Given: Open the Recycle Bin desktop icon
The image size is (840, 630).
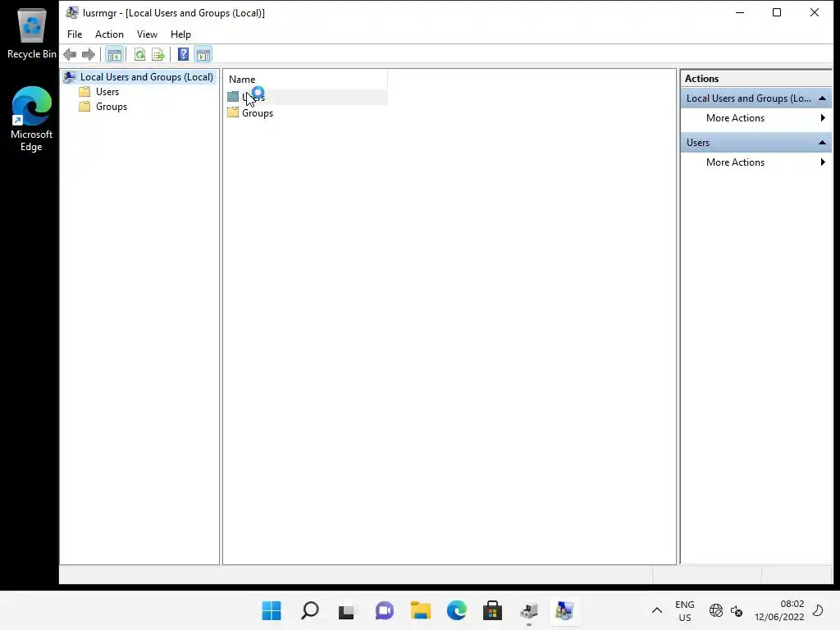Looking at the screenshot, I should click(x=32, y=33).
